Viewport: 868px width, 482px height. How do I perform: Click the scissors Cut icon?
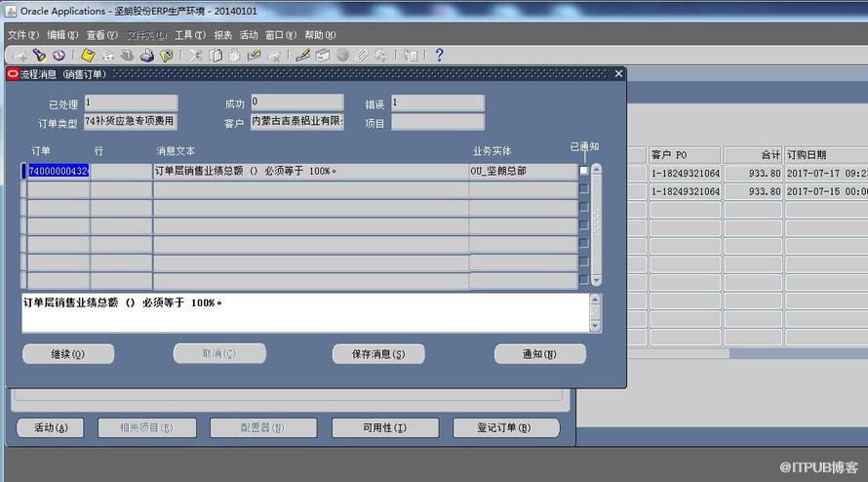pyautogui.click(x=196, y=56)
